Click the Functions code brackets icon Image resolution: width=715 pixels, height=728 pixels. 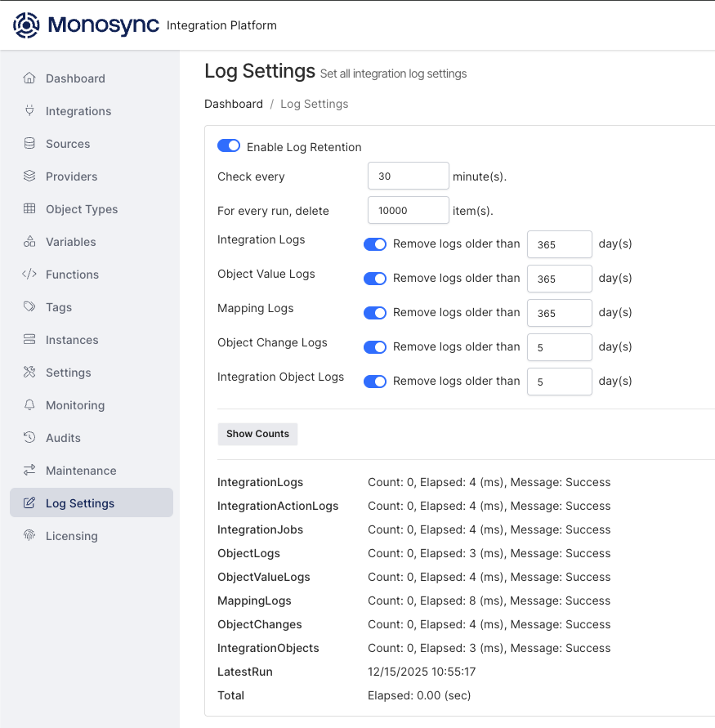[29, 275]
